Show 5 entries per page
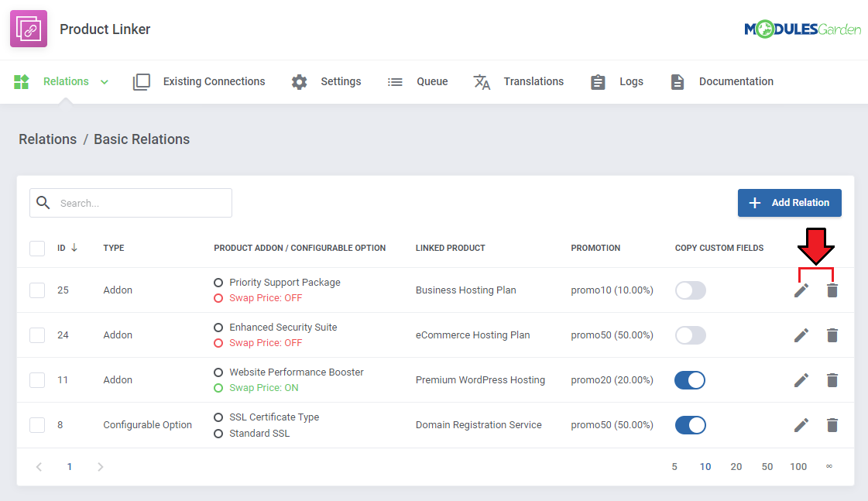The height and width of the screenshot is (501, 868). 674,467
